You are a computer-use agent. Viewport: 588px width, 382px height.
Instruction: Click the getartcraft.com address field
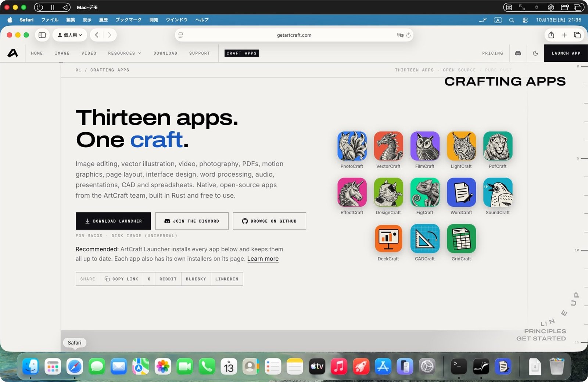294,35
